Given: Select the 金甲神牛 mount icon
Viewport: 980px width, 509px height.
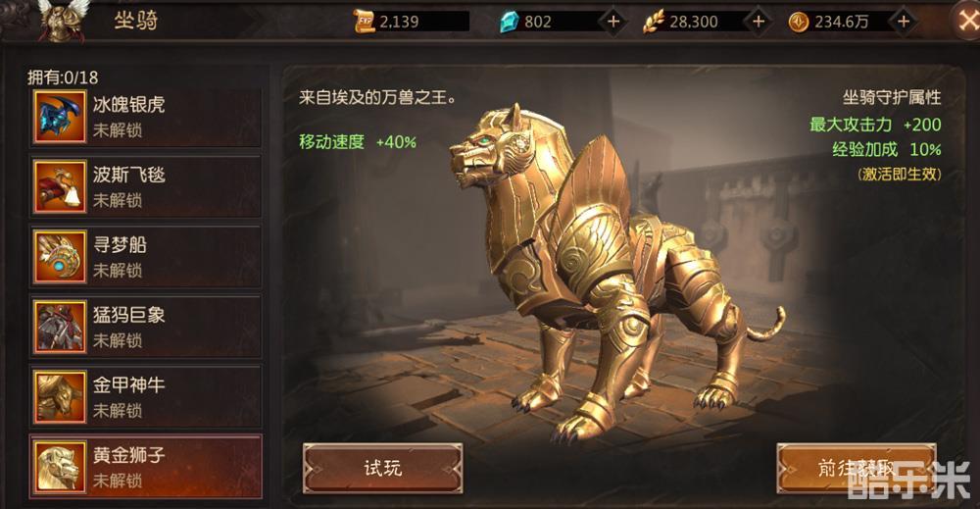Looking at the screenshot, I should (60, 397).
